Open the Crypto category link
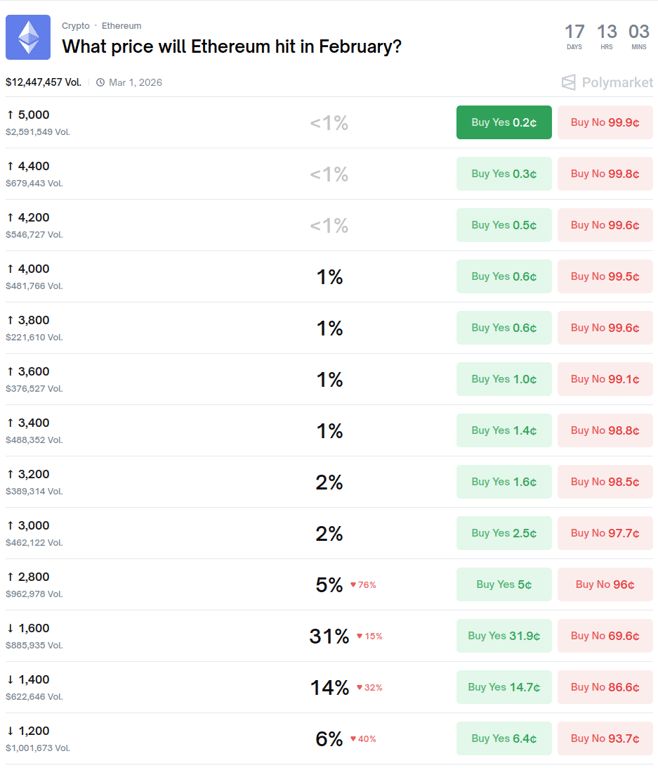The height and width of the screenshot is (768, 658). (76, 25)
